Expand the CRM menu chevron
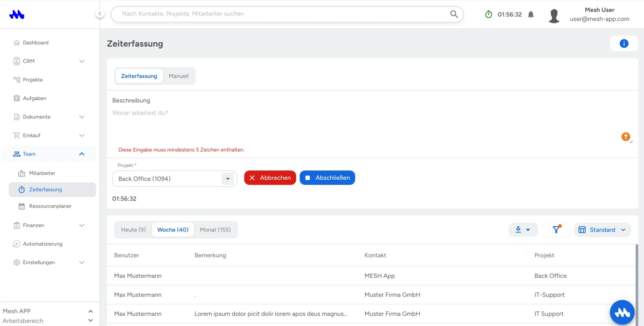 tap(82, 61)
